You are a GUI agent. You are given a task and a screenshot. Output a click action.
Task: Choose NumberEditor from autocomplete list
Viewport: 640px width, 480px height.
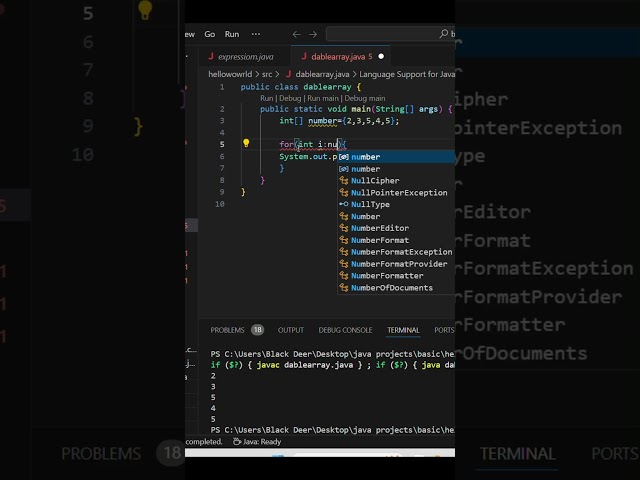pyautogui.click(x=396, y=228)
